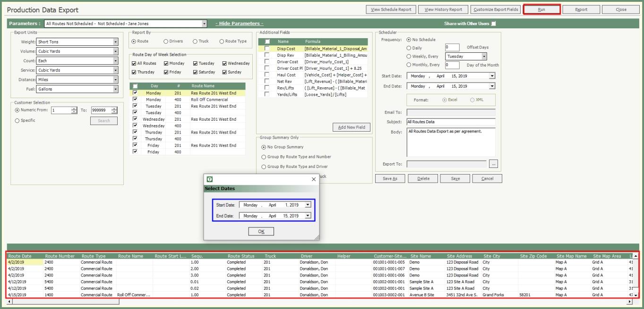Open Scheduler Start Date picker
The image size is (644, 309).
point(492,76)
